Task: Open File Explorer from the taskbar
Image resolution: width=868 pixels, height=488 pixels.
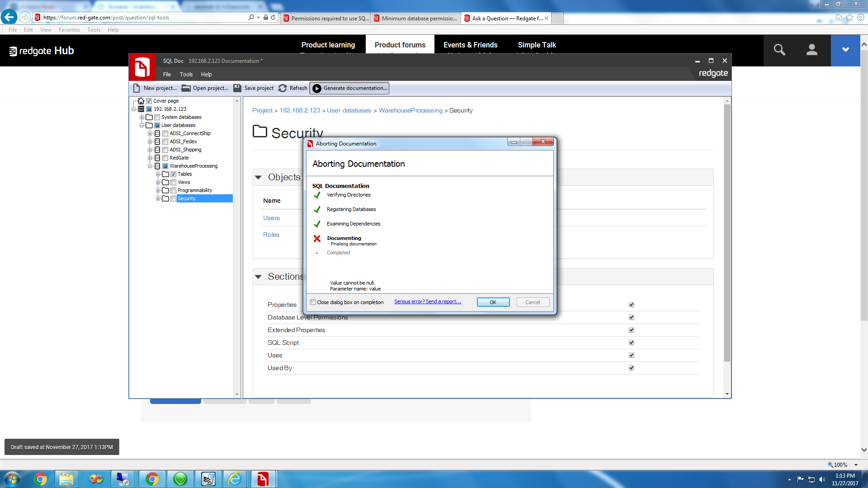Action: (66, 479)
